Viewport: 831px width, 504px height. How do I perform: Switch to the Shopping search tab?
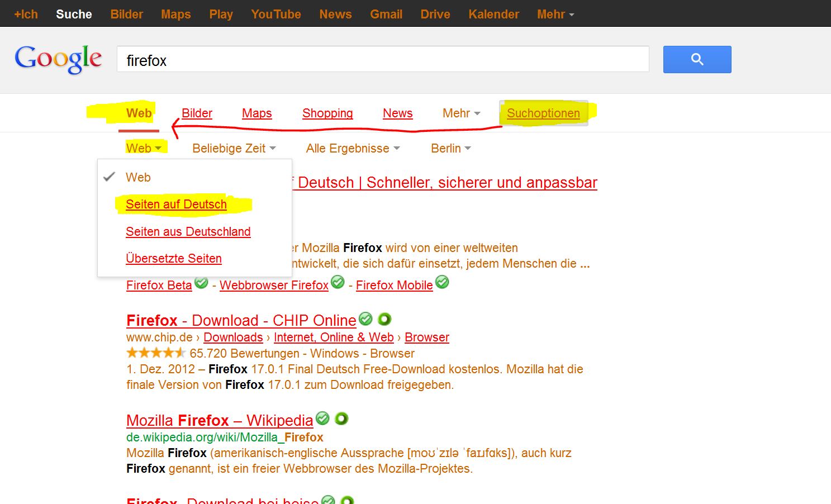point(327,113)
